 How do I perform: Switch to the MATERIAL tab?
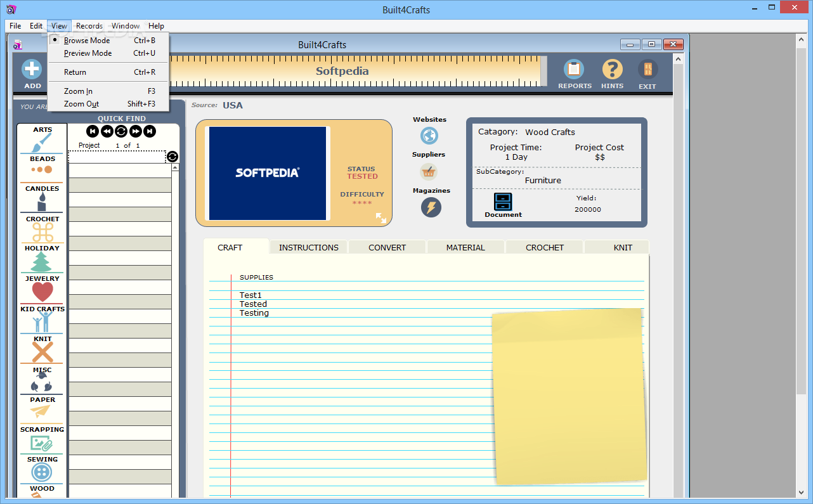coord(465,247)
